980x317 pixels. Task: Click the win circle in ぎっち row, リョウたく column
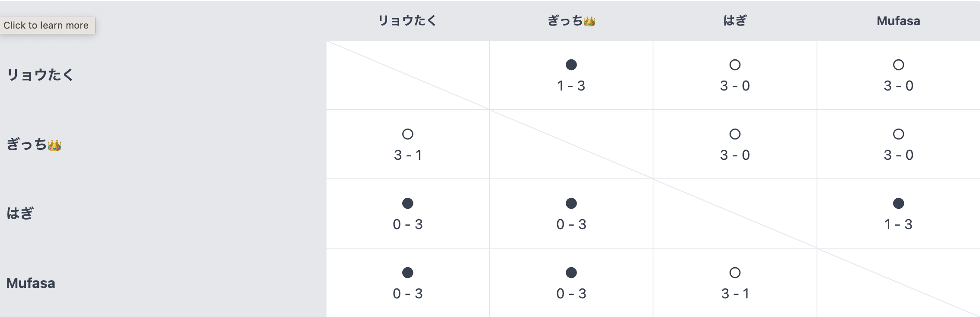click(408, 134)
